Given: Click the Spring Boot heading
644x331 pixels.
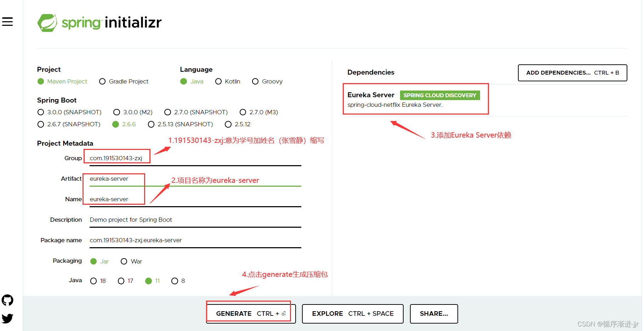Looking at the screenshot, I should 57,100.
